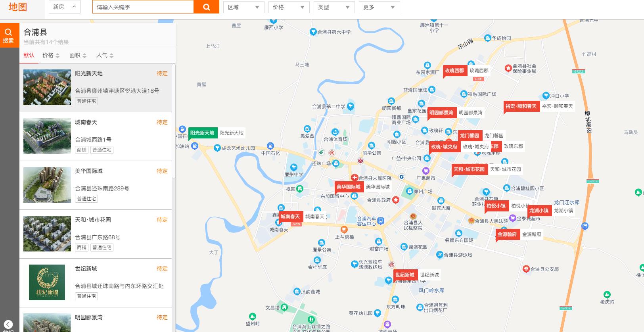
Task: Click 文昌塔 landmark map icon
Action: pos(284,307)
